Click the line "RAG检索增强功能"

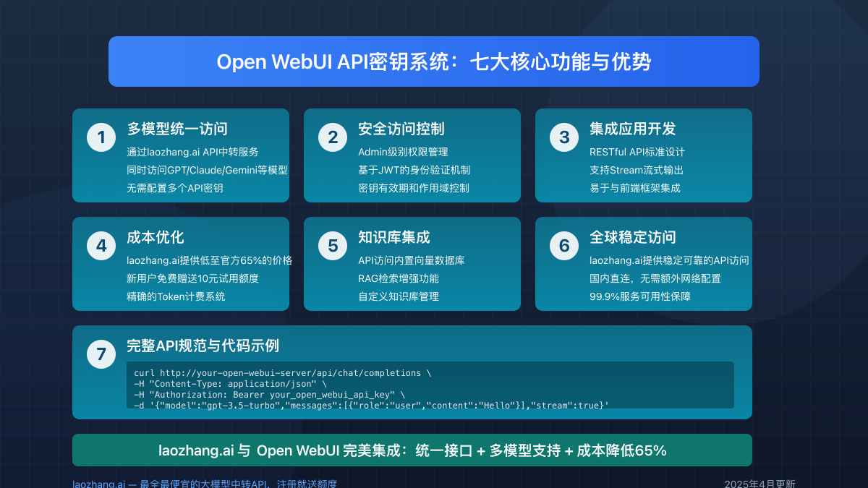point(399,278)
